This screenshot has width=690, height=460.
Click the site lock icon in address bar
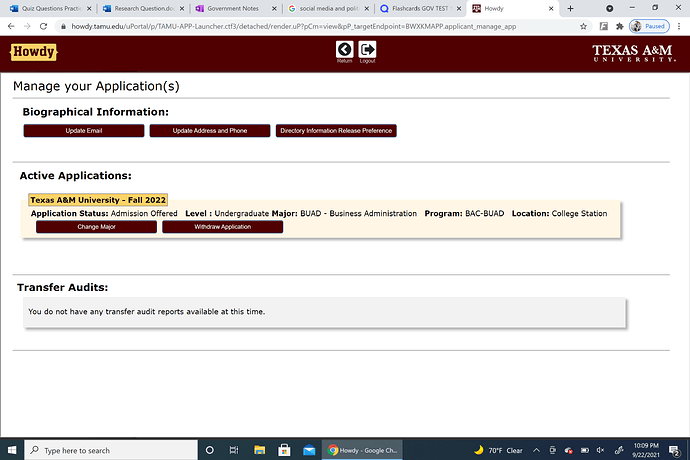(63, 26)
